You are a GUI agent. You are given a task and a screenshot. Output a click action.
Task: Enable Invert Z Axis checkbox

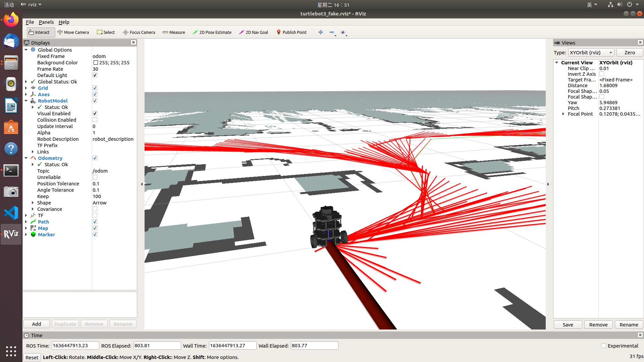pyautogui.click(x=602, y=74)
